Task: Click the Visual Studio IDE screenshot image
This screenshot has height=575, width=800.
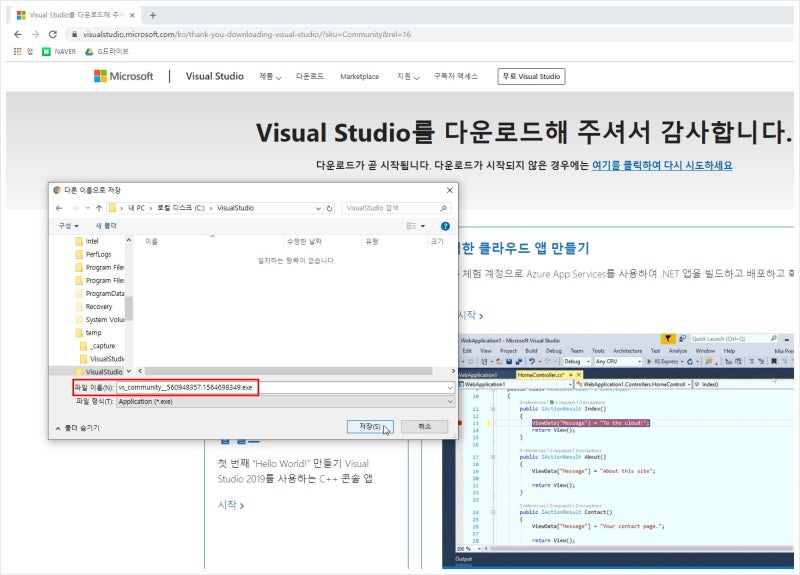Action: pos(618,450)
